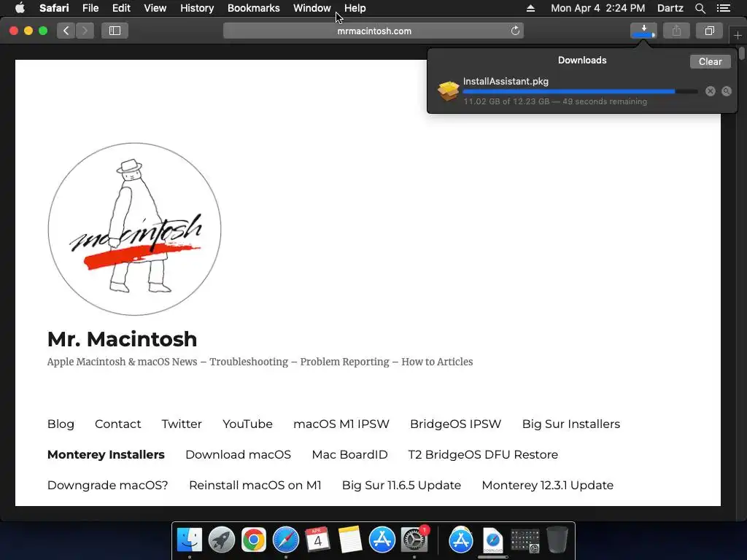Image resolution: width=747 pixels, height=560 pixels.
Task: Open the App Store from the Dock
Action: 382,540
